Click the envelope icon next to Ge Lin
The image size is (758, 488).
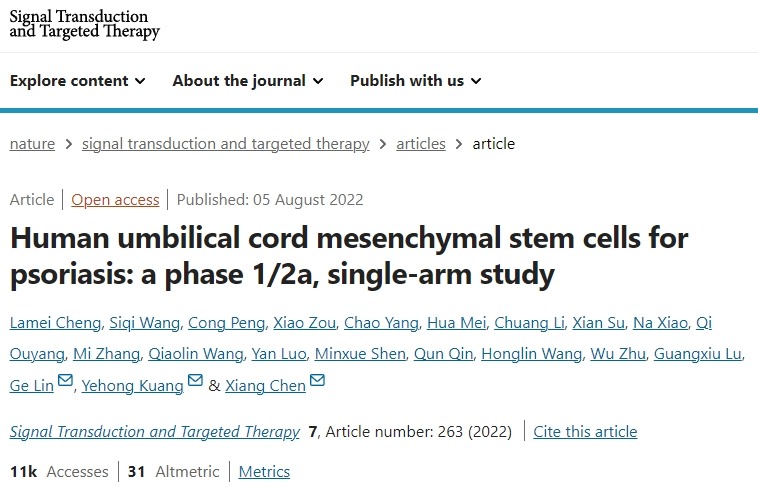[66, 383]
